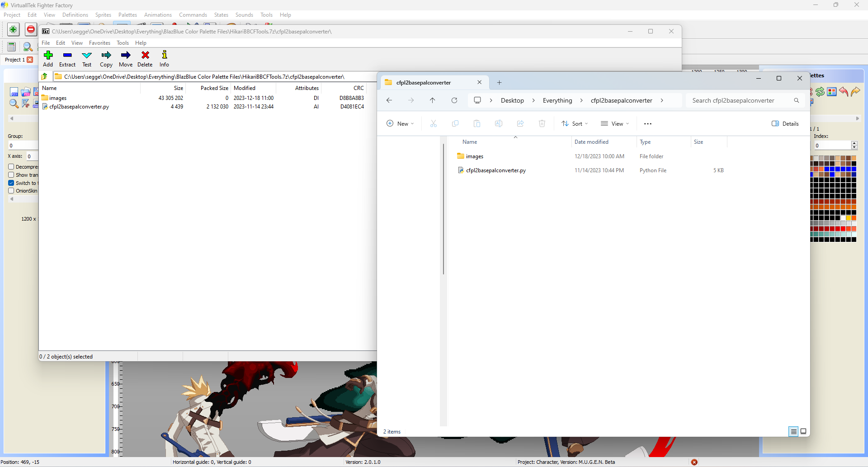Decrease the palette Index value
868x467 pixels.
854,147
